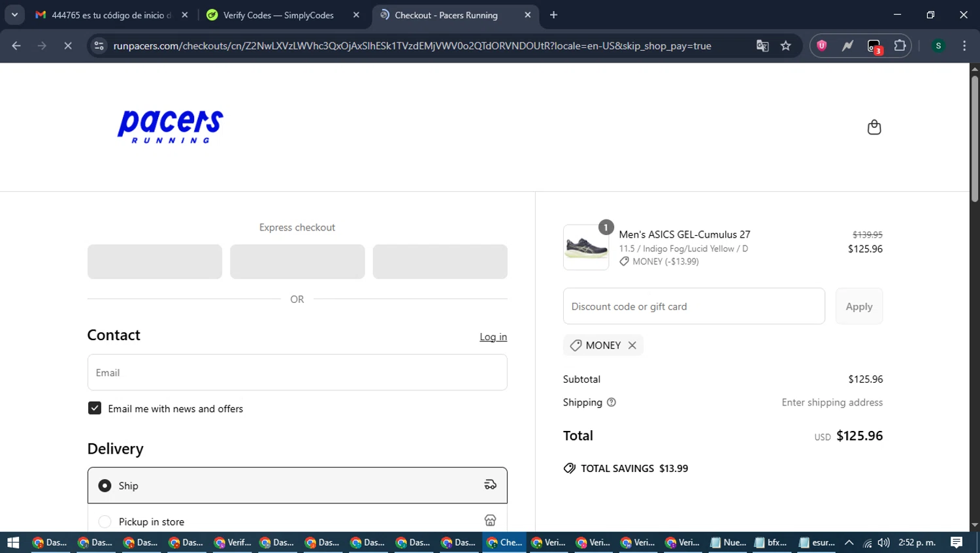Open the Extensions puzzle piece menu
The image size is (980, 553).
coord(900,46)
